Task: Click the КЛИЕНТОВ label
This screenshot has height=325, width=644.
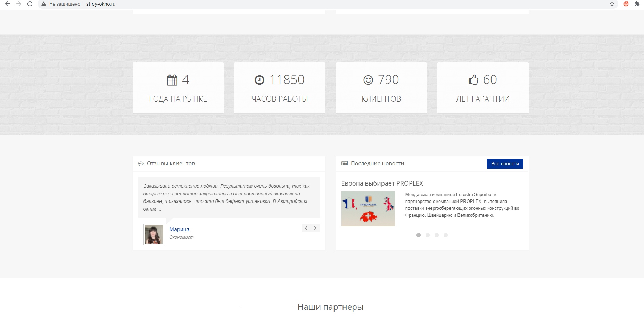Action: click(x=381, y=99)
